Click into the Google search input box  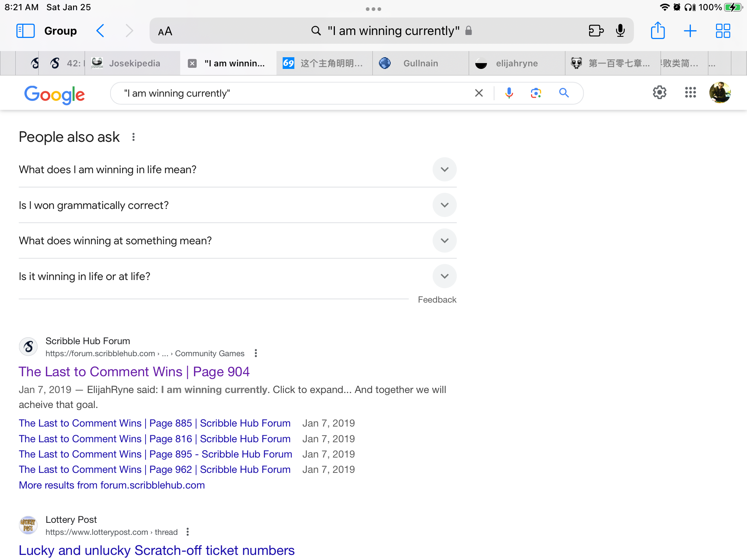(292, 93)
